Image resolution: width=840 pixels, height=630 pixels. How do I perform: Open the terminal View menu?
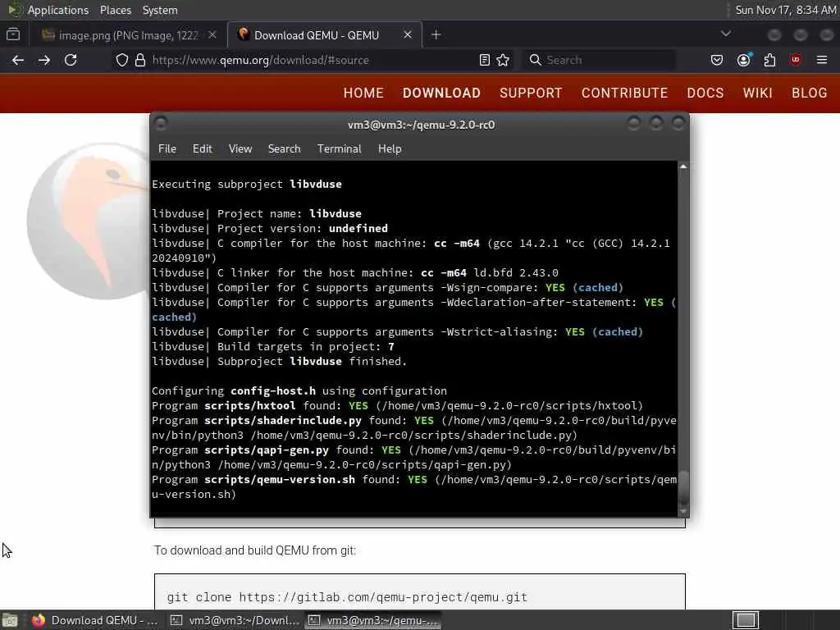(x=240, y=149)
